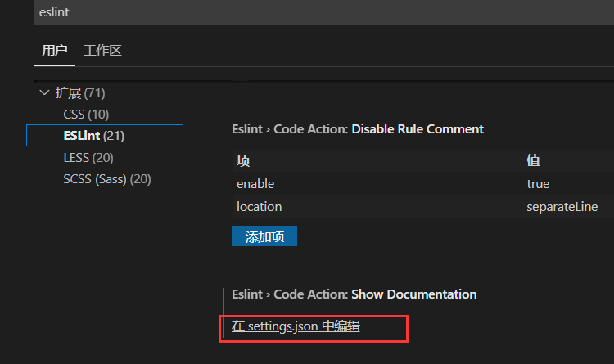Open the 在 settings.json 中编辑 link
This screenshot has height=364, width=614.
tap(296, 326)
